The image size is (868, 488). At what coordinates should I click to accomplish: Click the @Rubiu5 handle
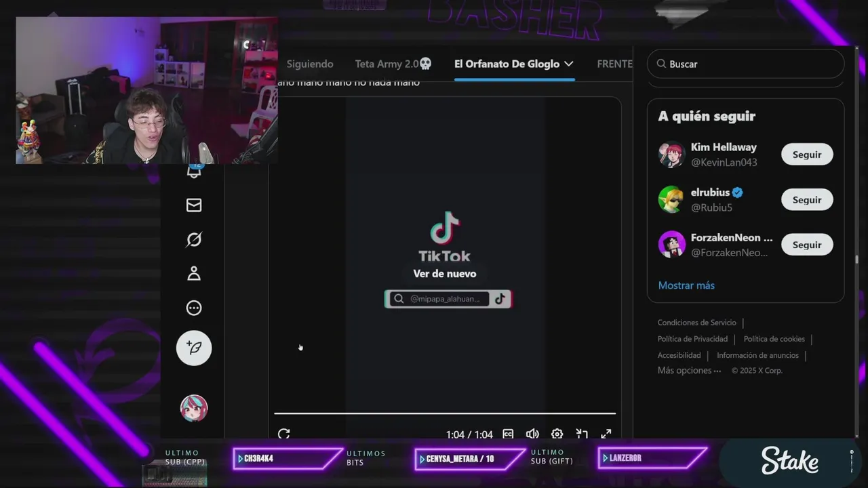pos(711,207)
